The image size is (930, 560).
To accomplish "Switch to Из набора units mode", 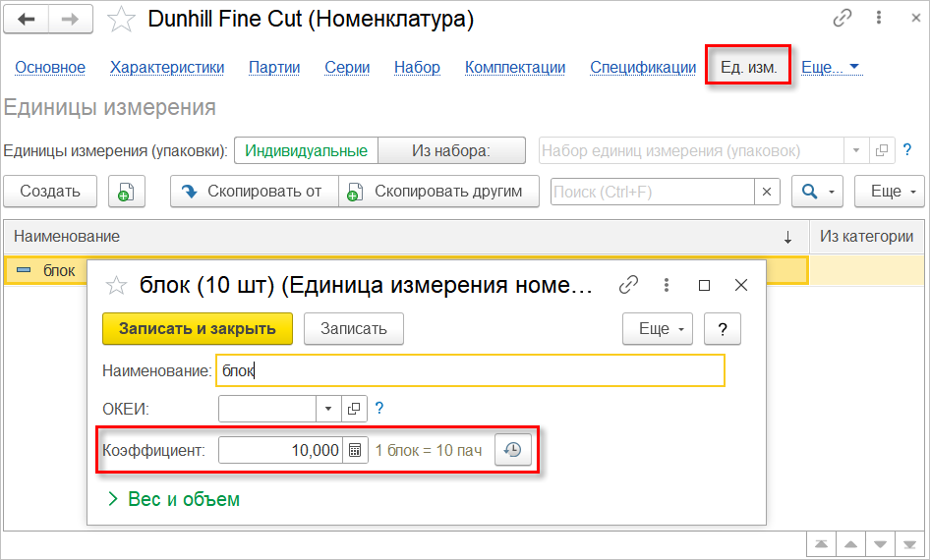I will 451,150.
